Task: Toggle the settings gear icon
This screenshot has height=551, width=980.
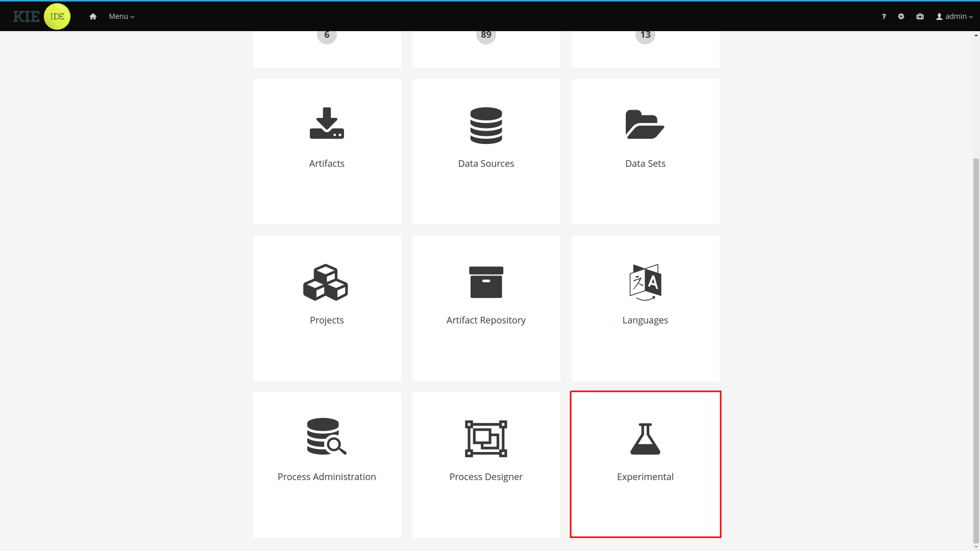Action: tap(901, 16)
